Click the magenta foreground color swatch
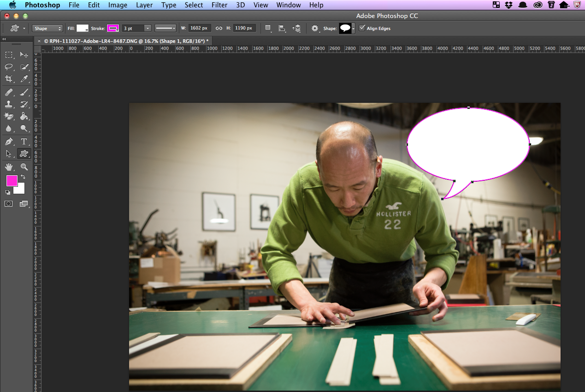Image resolution: width=585 pixels, height=392 pixels. click(12, 181)
